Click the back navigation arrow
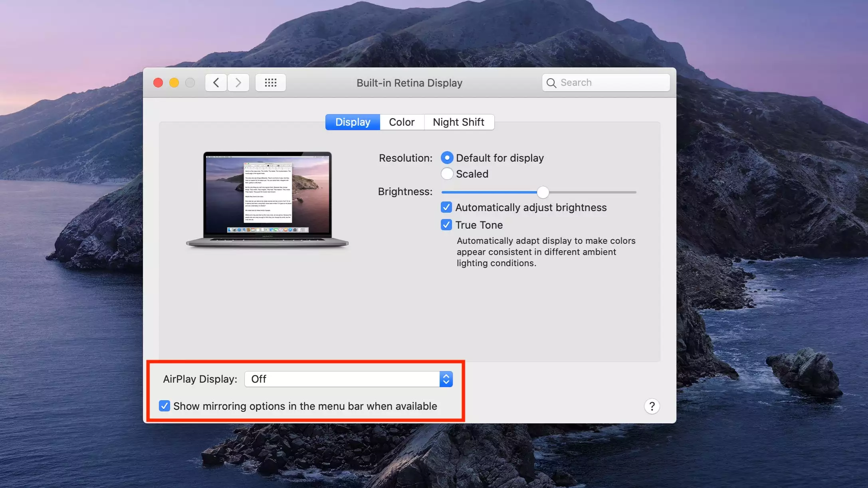The image size is (868, 488). [216, 83]
